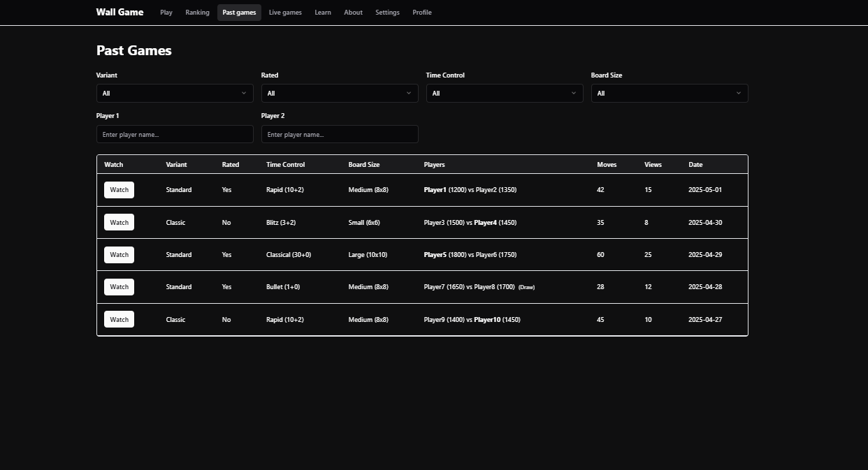868x470 pixels.
Task: Open the Live games tab
Action: 285,13
